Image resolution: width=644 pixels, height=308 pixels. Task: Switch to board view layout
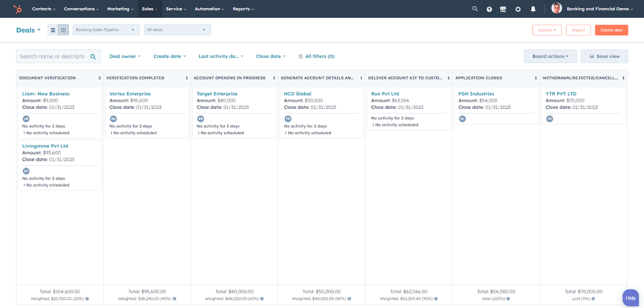[63, 29]
